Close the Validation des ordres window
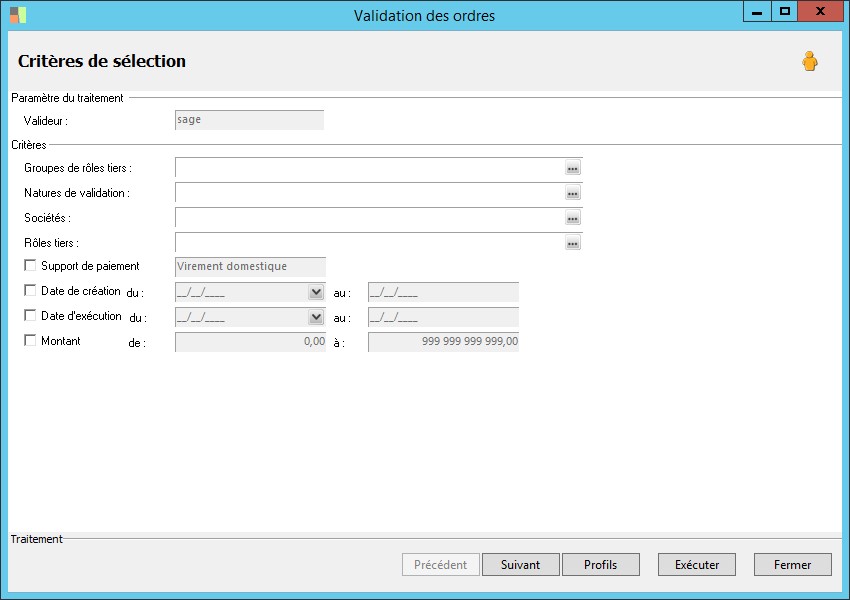 [x=821, y=11]
